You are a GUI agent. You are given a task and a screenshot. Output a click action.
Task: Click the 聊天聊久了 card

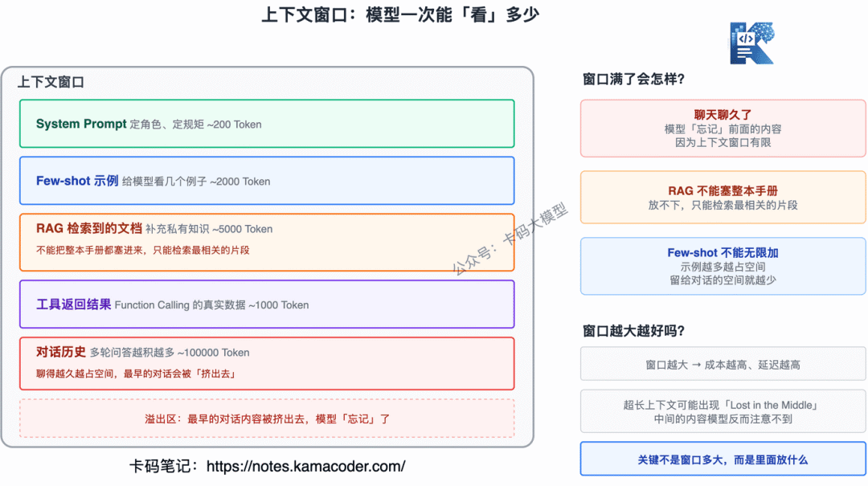(723, 129)
